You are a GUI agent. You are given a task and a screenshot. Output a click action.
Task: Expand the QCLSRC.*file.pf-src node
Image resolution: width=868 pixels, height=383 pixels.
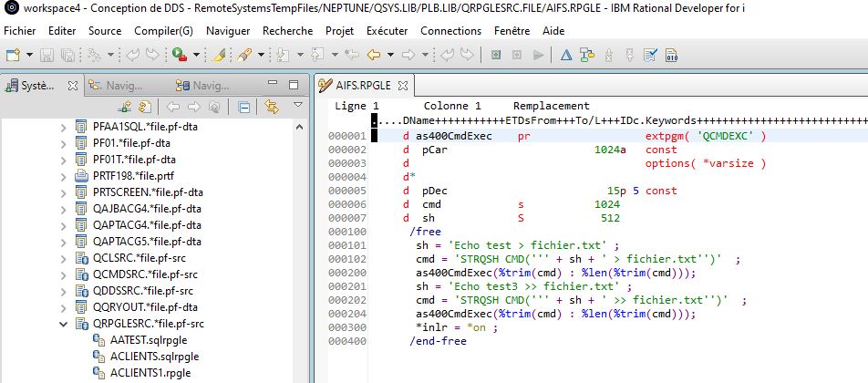tap(63, 258)
